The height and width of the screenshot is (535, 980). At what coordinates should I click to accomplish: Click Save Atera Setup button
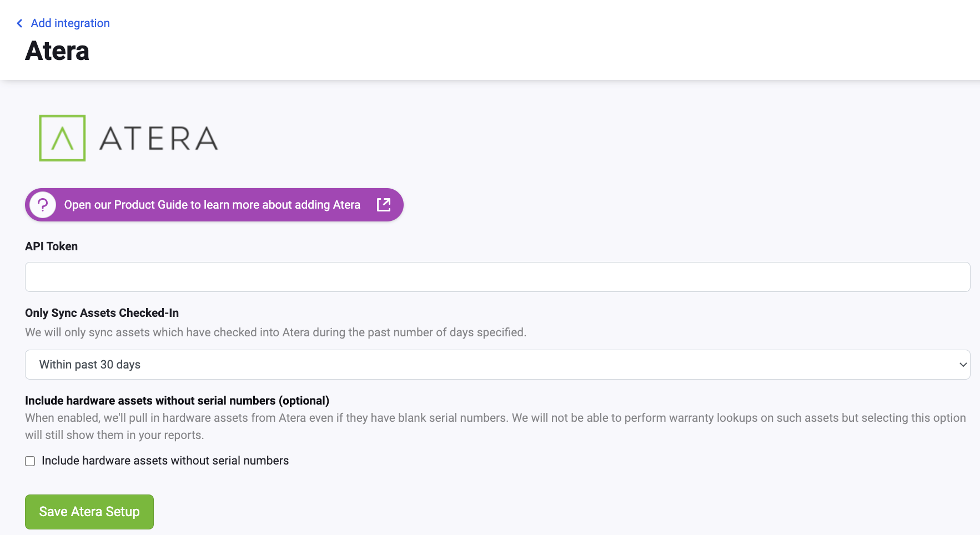[89, 512]
